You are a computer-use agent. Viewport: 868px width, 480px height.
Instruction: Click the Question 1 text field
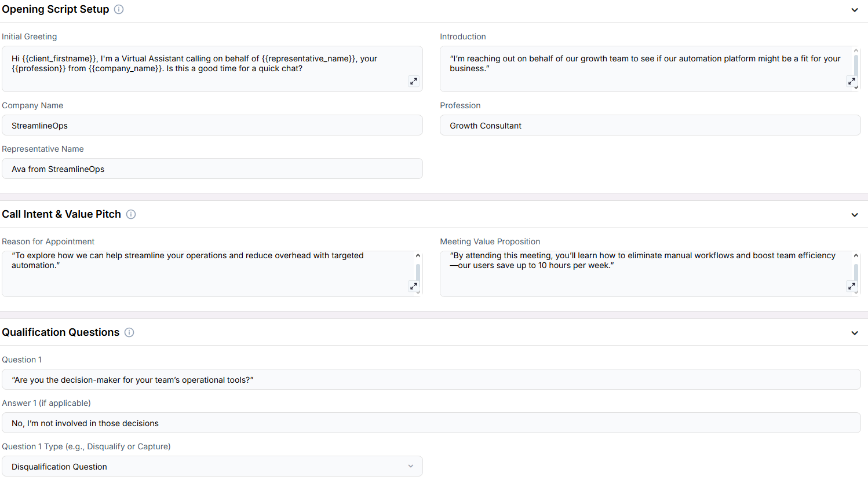pos(431,379)
